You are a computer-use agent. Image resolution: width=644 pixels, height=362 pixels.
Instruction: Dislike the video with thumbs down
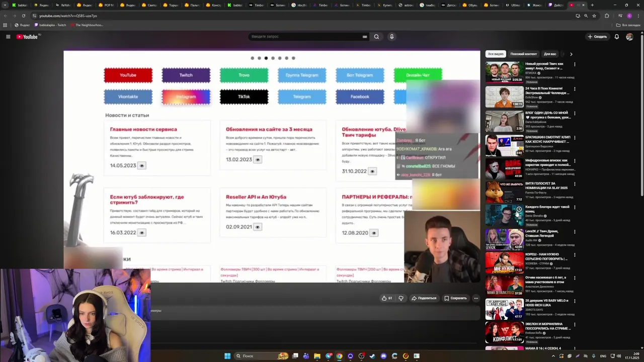[x=401, y=298]
